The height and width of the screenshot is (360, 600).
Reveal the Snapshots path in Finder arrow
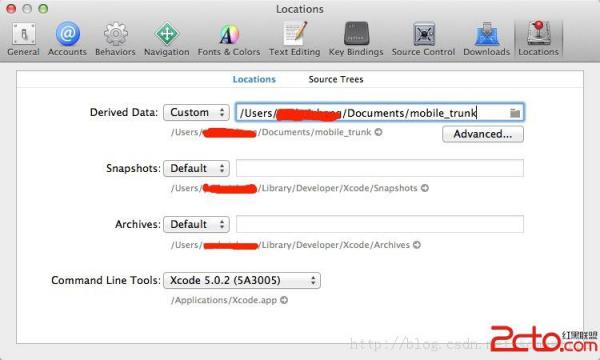click(425, 188)
